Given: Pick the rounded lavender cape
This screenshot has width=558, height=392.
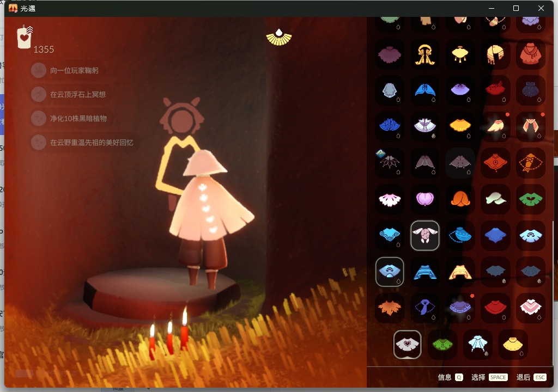Looking at the screenshot, I should (460, 89).
